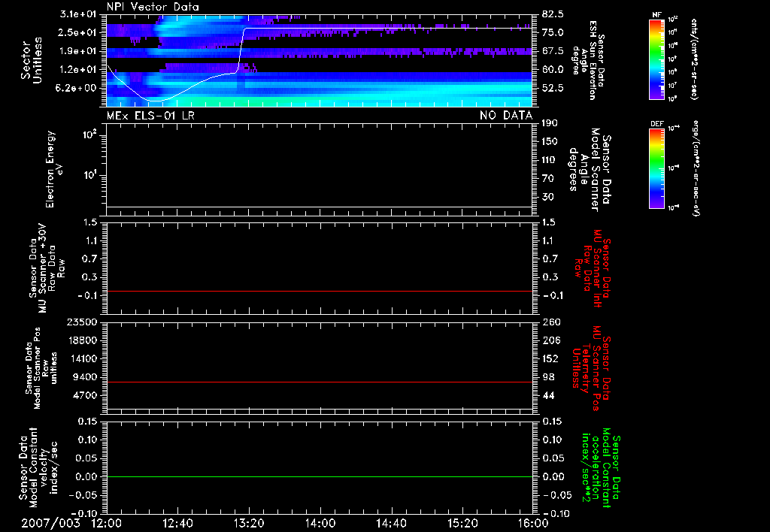Click the white sun elevation curve

point(388,28)
